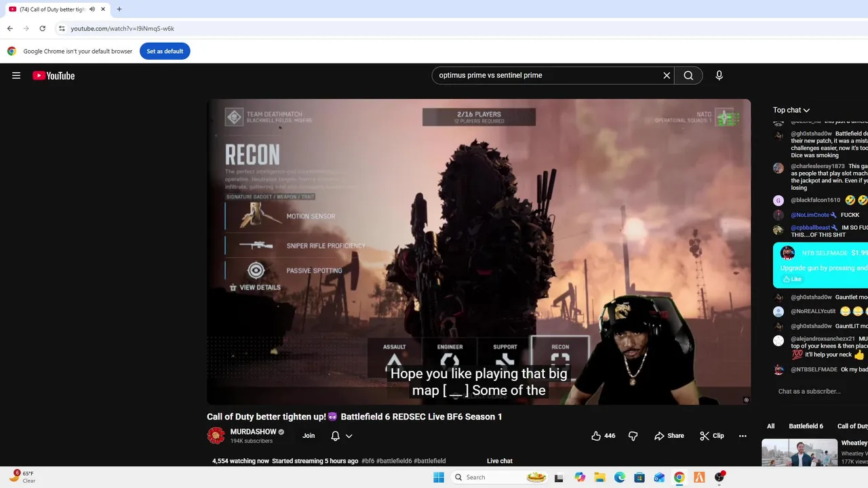Reload the page
The image size is (868, 488).
point(42,28)
